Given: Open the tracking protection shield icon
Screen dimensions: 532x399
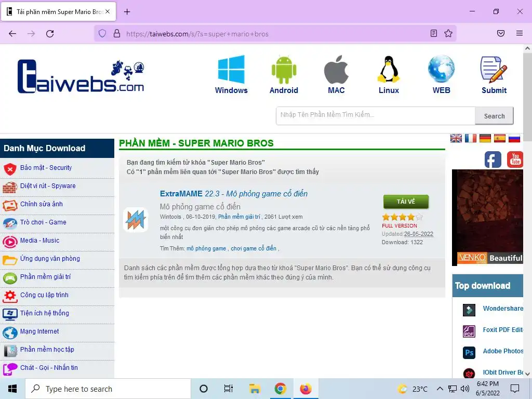Looking at the screenshot, I should tap(102, 34).
